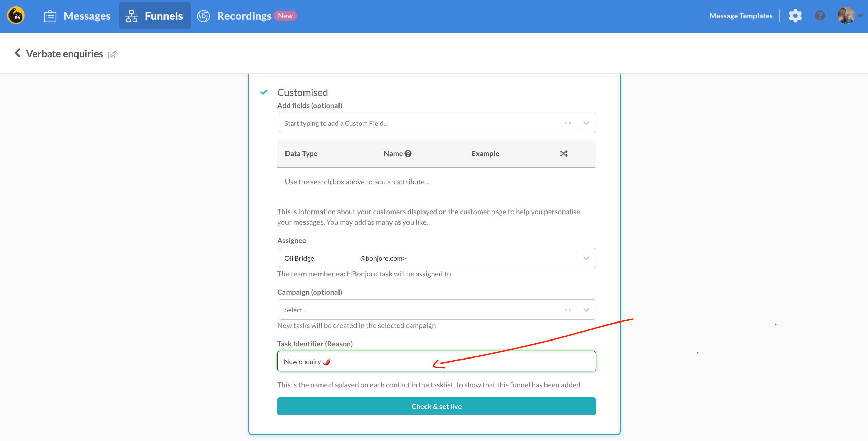
Task: Open the Messages tab
Action: pos(77,16)
